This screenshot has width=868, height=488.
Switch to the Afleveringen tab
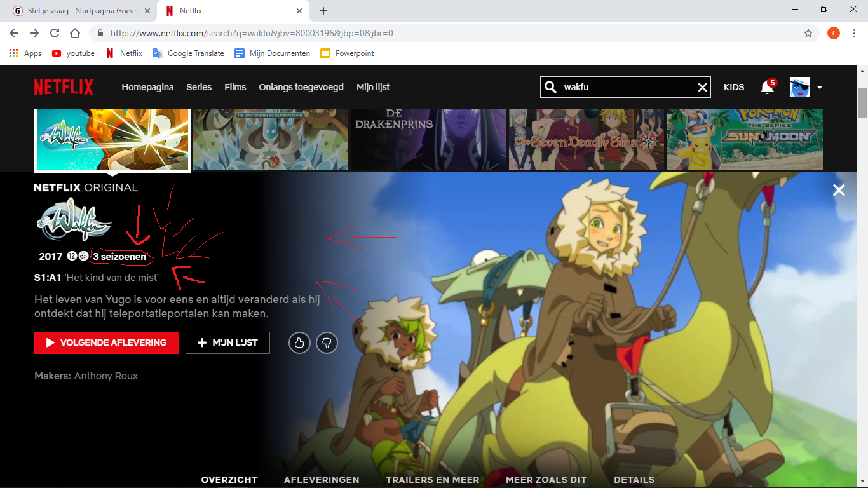click(x=322, y=480)
